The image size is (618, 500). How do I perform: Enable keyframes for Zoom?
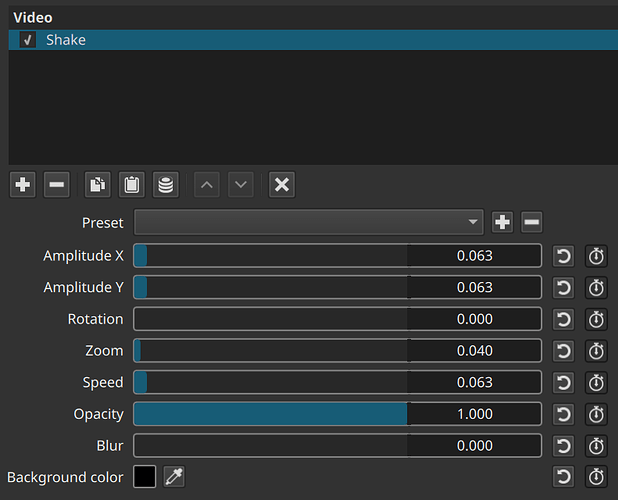point(596,351)
